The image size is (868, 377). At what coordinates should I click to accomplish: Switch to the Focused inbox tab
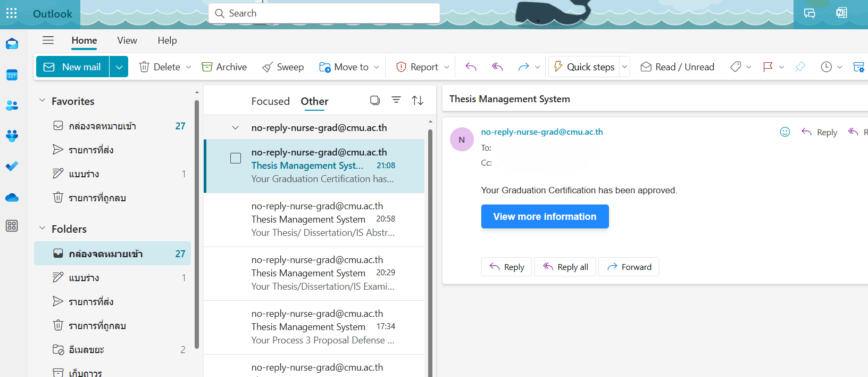270,101
